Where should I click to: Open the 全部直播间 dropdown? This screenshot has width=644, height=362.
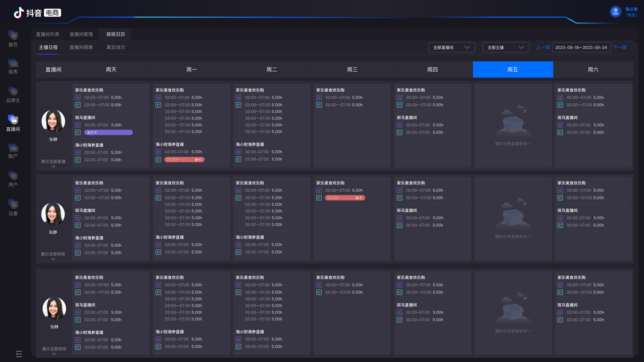coord(451,47)
